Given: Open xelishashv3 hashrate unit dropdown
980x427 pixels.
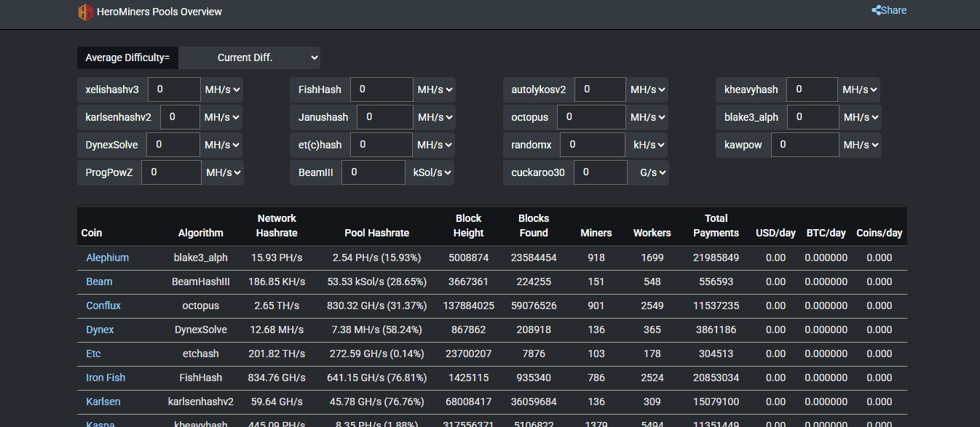Looking at the screenshot, I should click(x=222, y=89).
